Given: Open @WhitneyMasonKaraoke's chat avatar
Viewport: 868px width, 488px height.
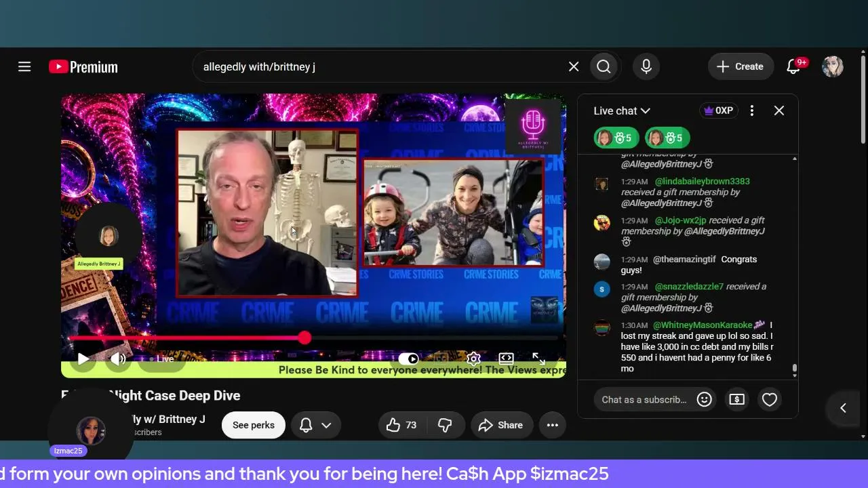Looking at the screenshot, I should [602, 328].
